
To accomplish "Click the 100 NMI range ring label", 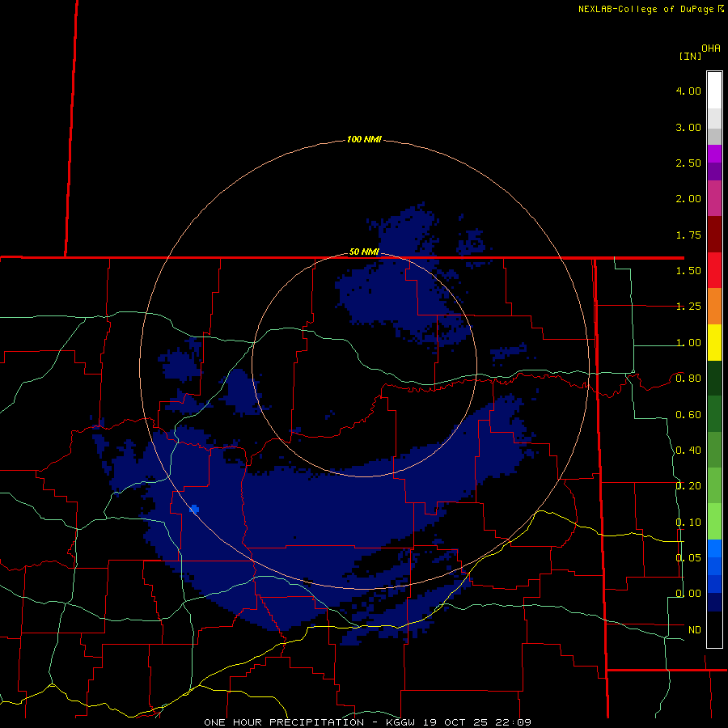I will (x=364, y=139).
